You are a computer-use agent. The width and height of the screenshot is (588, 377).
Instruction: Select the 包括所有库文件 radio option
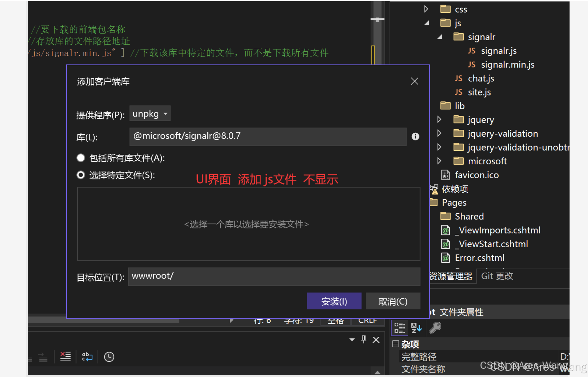81,158
